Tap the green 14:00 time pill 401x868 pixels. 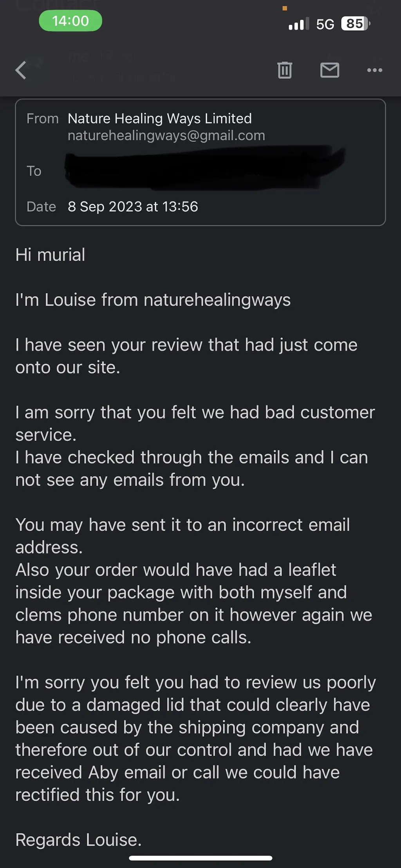pos(70,21)
